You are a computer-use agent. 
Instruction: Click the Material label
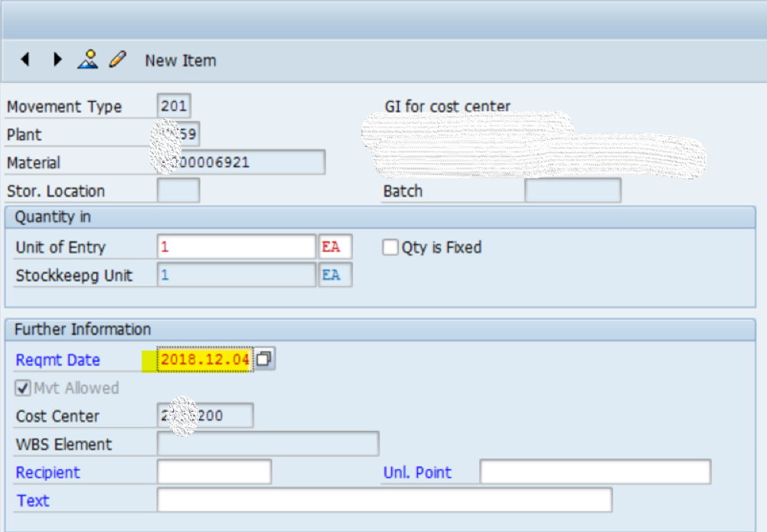(34, 163)
